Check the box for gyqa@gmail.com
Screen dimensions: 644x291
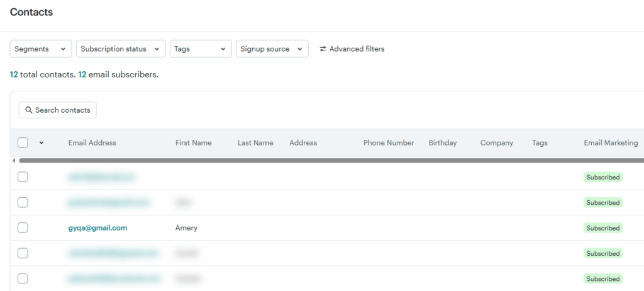tap(23, 228)
